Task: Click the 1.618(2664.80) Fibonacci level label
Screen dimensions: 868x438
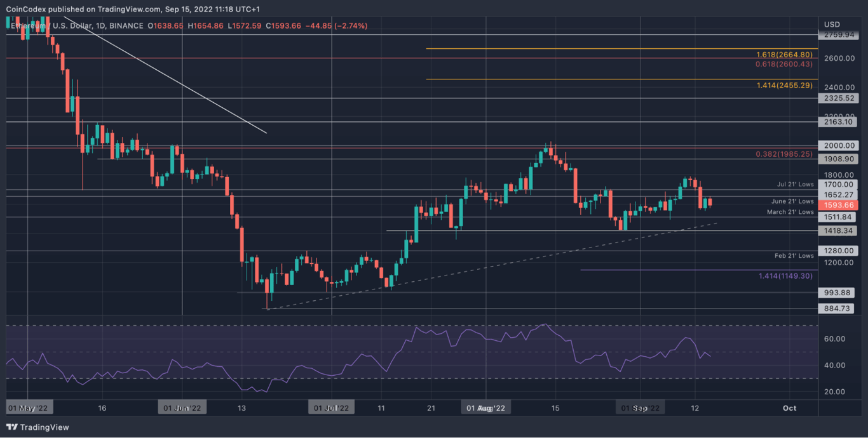Action: [x=783, y=55]
